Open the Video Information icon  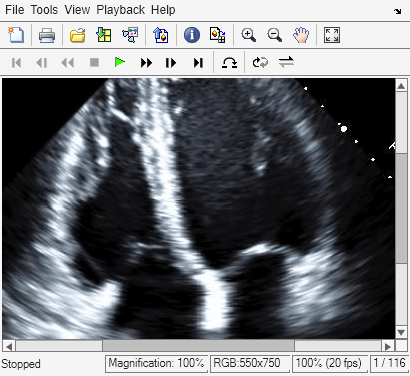click(x=192, y=35)
